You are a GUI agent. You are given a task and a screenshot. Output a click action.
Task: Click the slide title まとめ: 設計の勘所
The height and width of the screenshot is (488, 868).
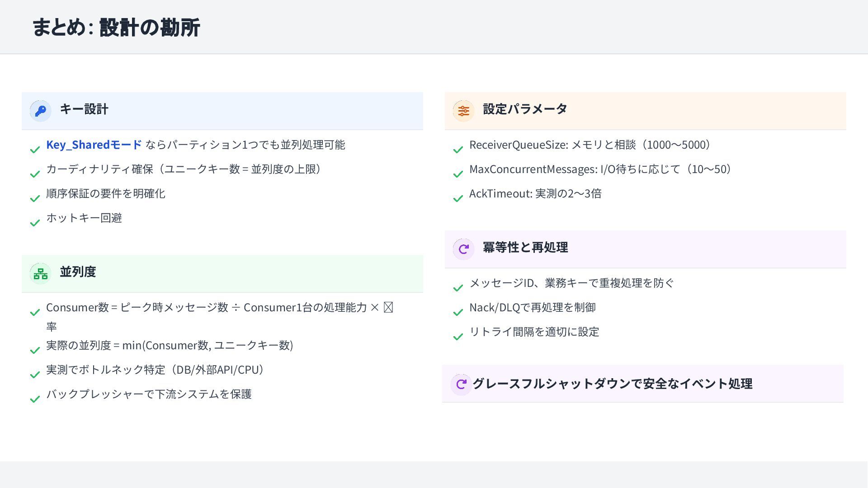point(116,27)
